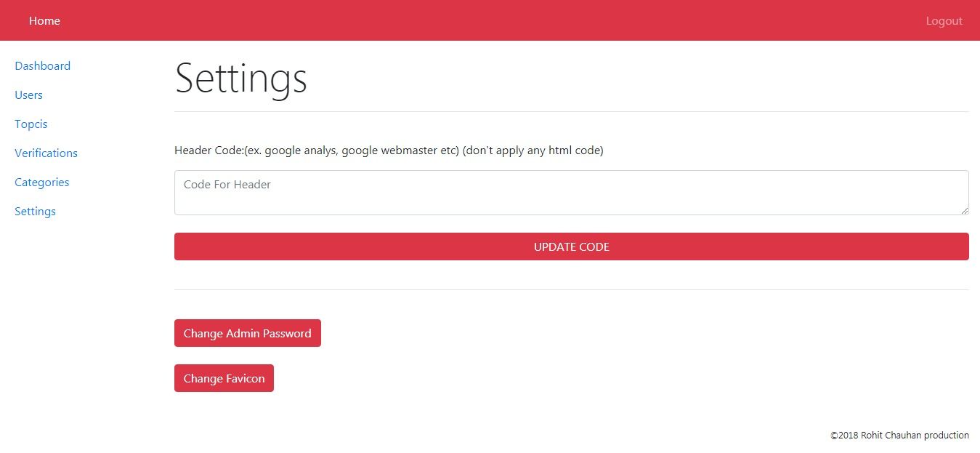Navigate to Verifications in sidebar
Image resolution: width=980 pixels, height=453 pixels.
[x=46, y=153]
